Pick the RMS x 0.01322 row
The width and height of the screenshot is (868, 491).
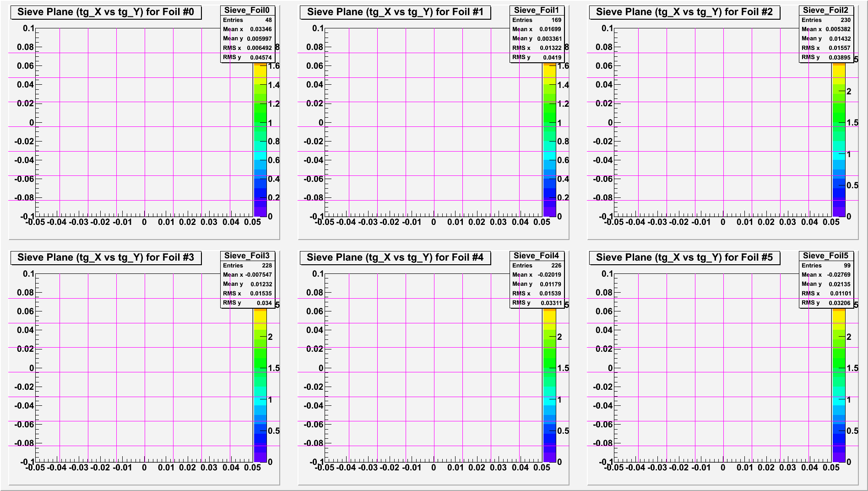(x=537, y=48)
